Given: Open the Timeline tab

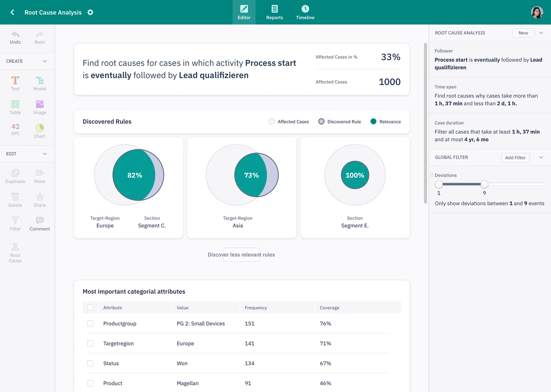Looking at the screenshot, I should click(305, 13).
